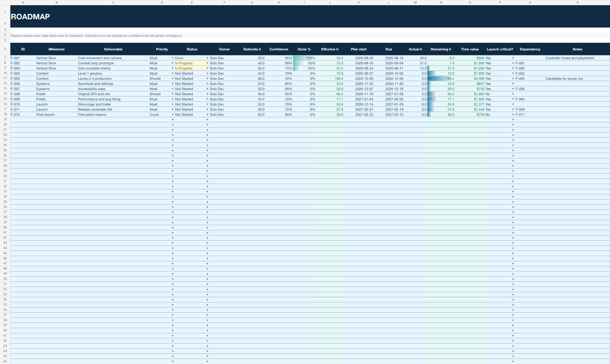This screenshot has width=610, height=364.
Task: Select 'Save/load and settings' cell
Action: [x=113, y=84]
